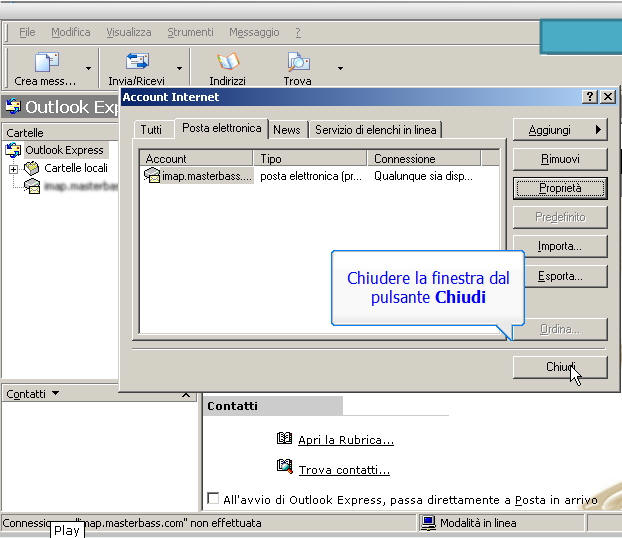Switch to the Tutti tab
The image size is (622, 538).
pyautogui.click(x=151, y=130)
